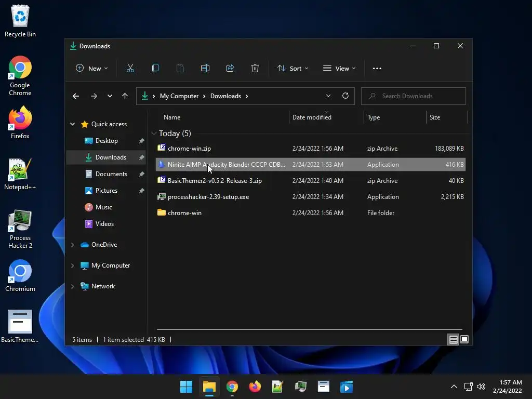Expand the My Computer tree node
The height and width of the screenshot is (399, 532).
click(72, 265)
